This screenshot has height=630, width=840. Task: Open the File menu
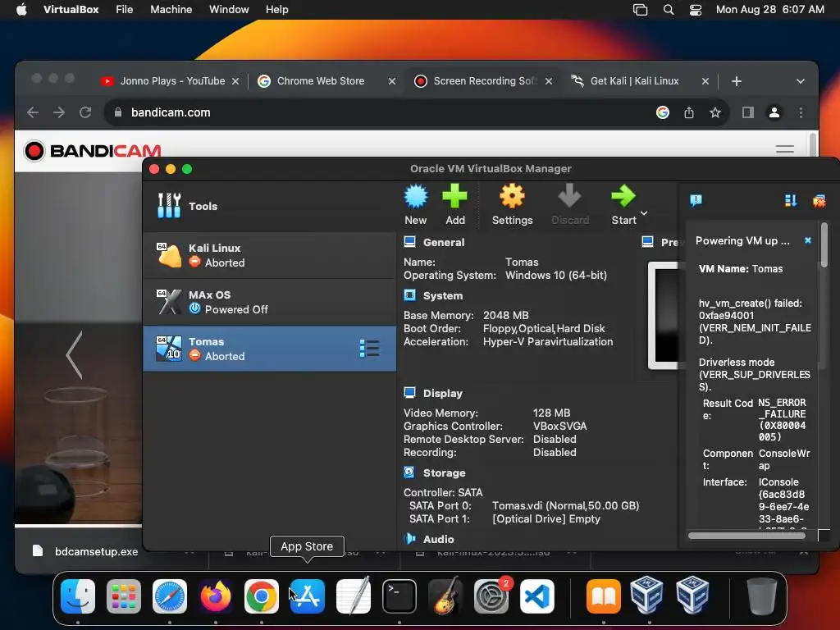(125, 9)
